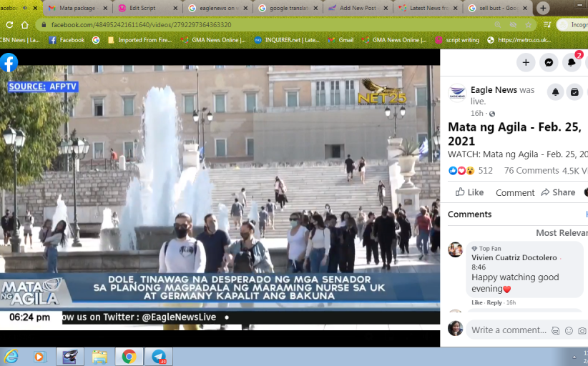Click in the Write a comment field

[x=509, y=330]
